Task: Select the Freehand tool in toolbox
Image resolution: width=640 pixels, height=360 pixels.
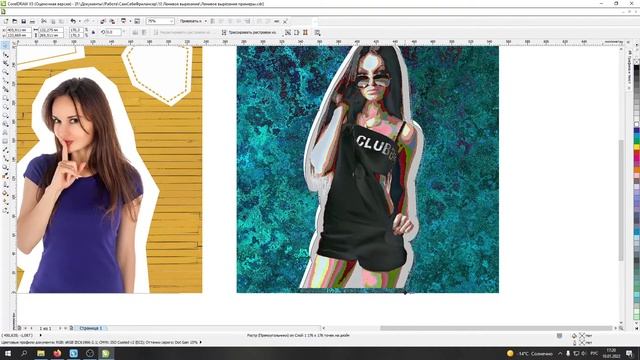Action: tap(5, 81)
